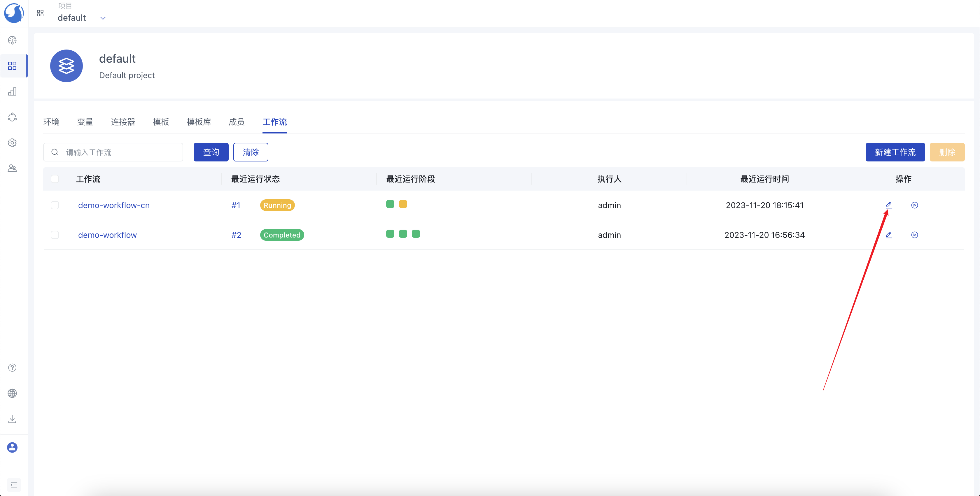Screen dimensions: 980x496
Task: Click the Walrus logo icon
Action: (x=14, y=13)
